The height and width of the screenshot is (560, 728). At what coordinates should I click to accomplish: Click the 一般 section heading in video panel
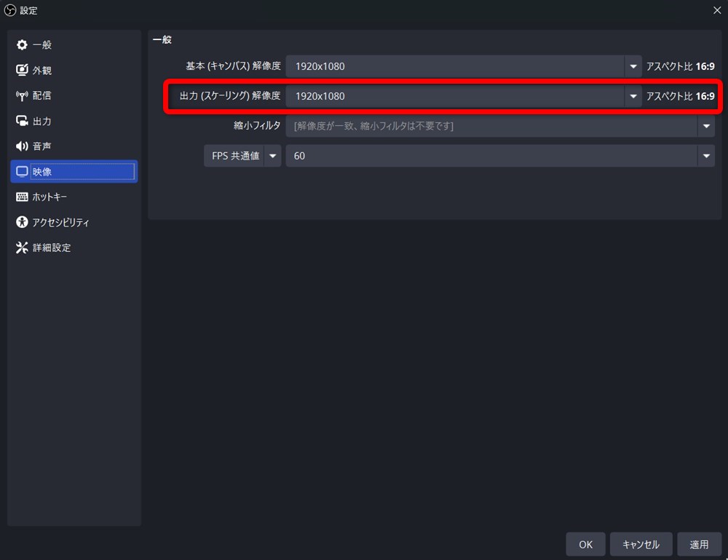(x=162, y=40)
